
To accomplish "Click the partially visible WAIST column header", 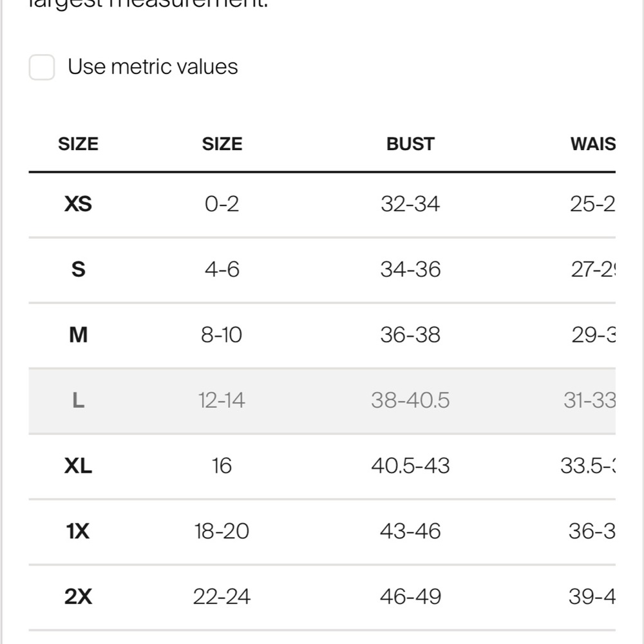I will [592, 144].
